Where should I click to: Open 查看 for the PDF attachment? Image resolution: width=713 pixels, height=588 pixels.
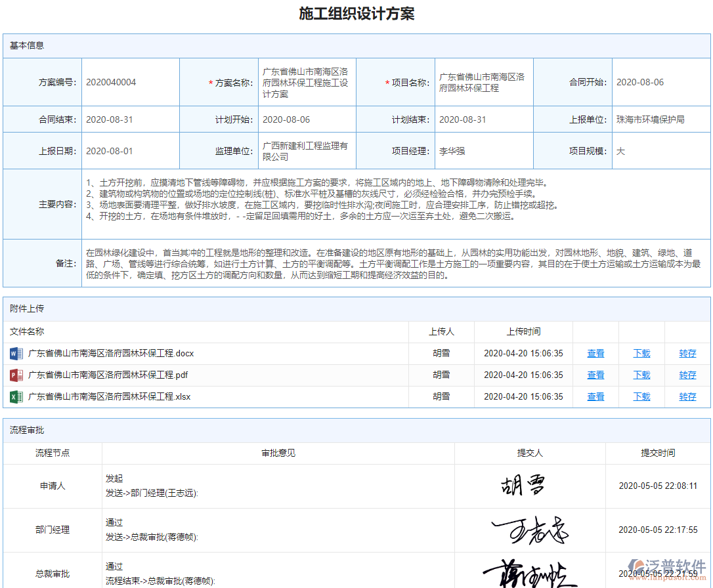coord(595,375)
